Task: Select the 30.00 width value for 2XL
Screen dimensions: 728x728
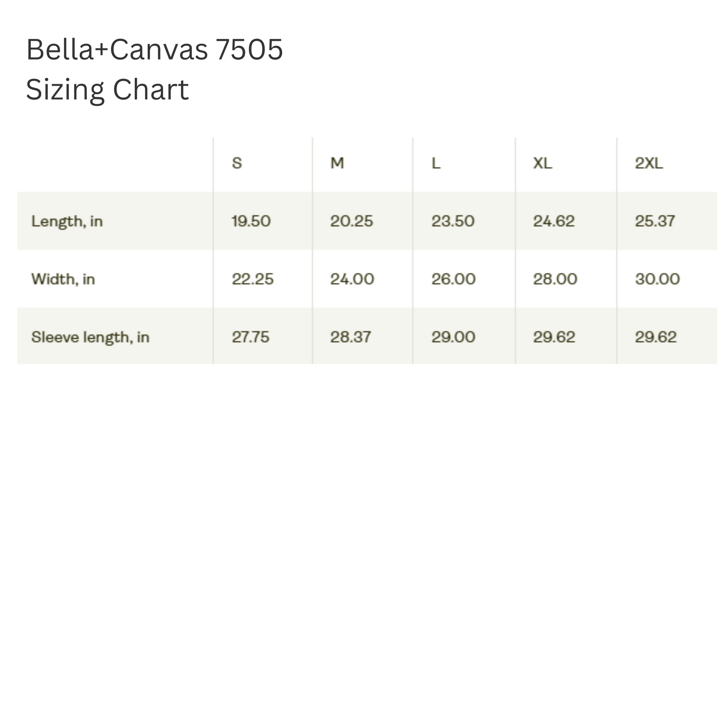Action: (x=658, y=279)
